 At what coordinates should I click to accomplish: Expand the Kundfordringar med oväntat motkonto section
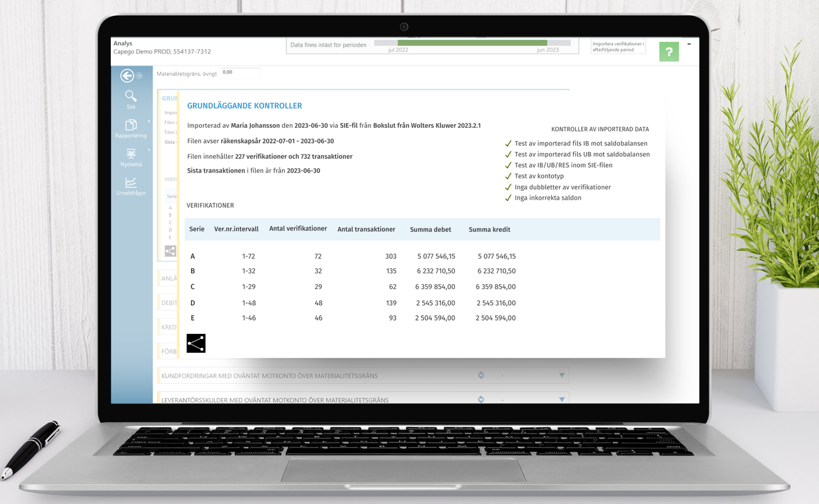pos(561,375)
